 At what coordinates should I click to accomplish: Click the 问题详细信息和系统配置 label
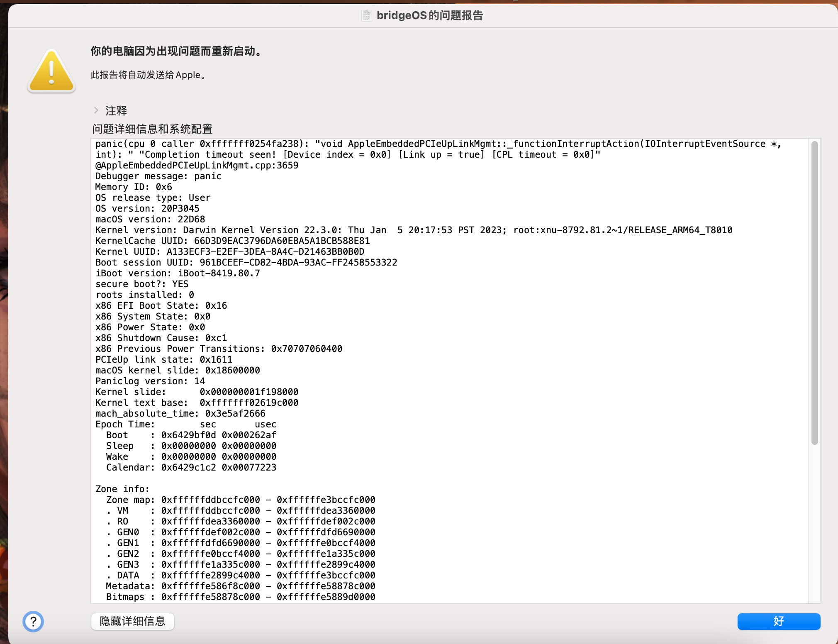152,129
